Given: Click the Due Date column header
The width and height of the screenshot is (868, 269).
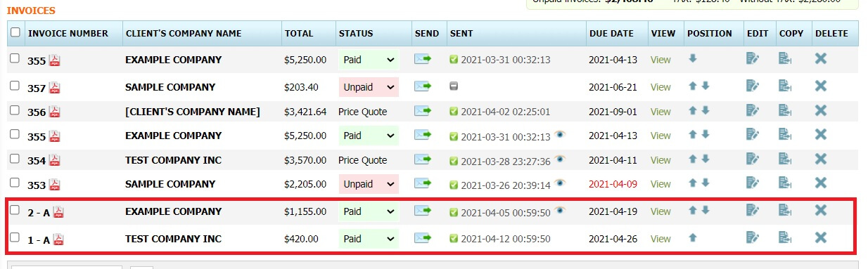Looking at the screenshot, I should [611, 33].
